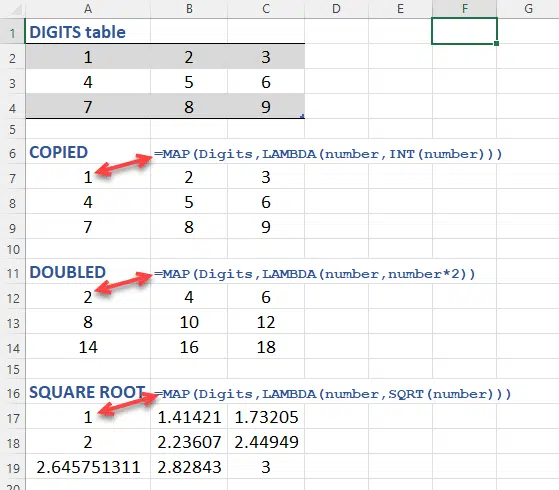Viewport: 559px width, 490px height.
Task: Select column A header
Action: [88, 9]
